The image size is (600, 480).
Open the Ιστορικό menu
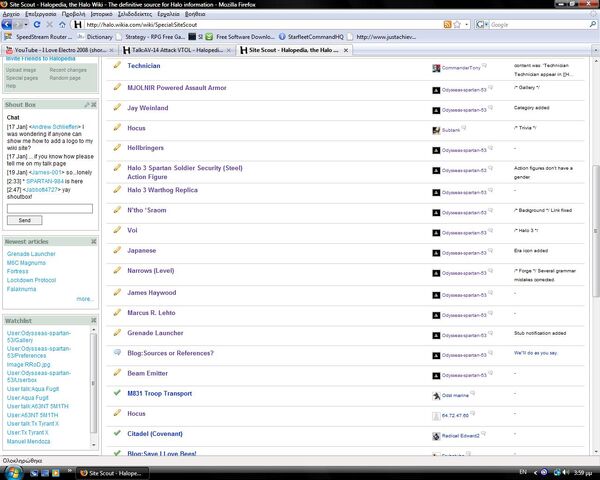[101, 14]
